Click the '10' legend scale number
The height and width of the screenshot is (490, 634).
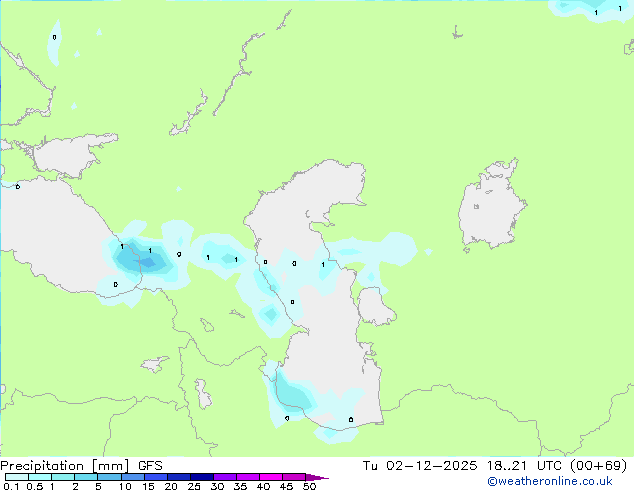[125, 486]
